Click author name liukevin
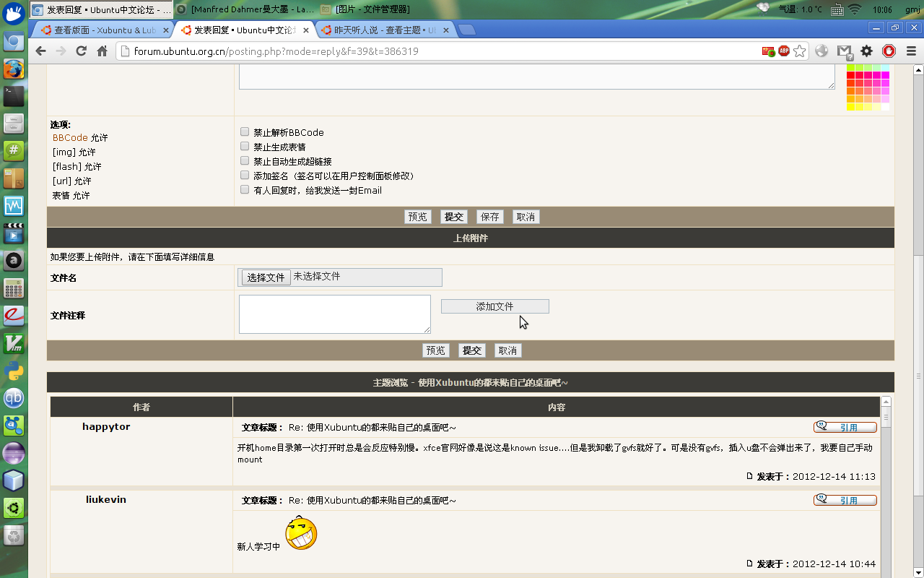924x578 pixels. pyautogui.click(x=106, y=500)
